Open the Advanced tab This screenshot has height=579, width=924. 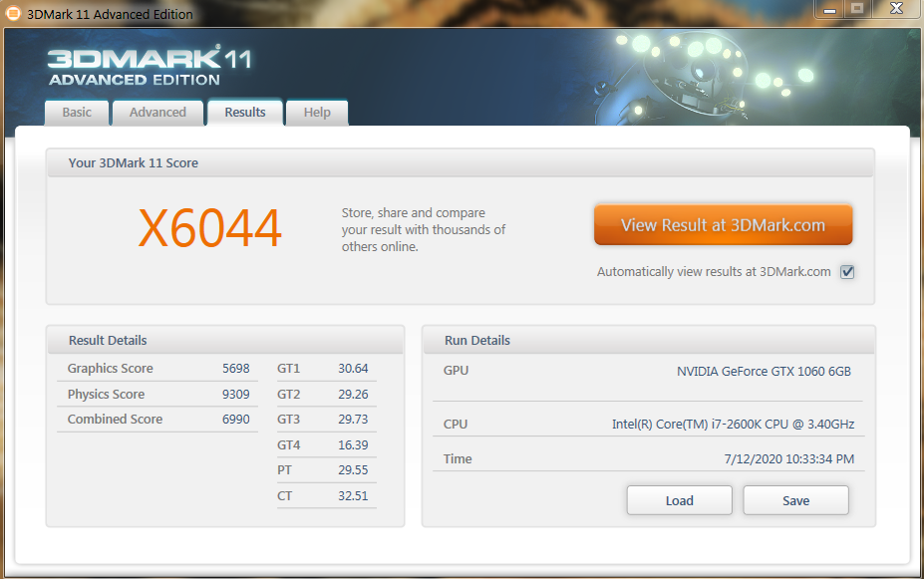click(x=157, y=113)
